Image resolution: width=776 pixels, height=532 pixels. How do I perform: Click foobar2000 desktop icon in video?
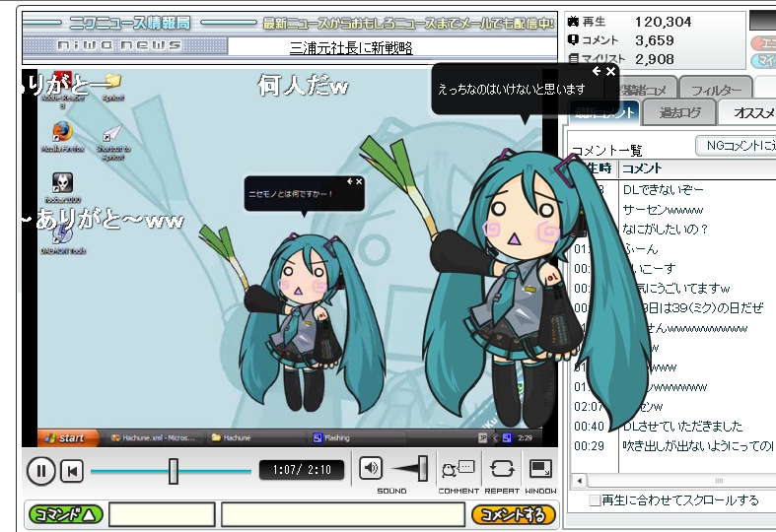click(x=62, y=188)
